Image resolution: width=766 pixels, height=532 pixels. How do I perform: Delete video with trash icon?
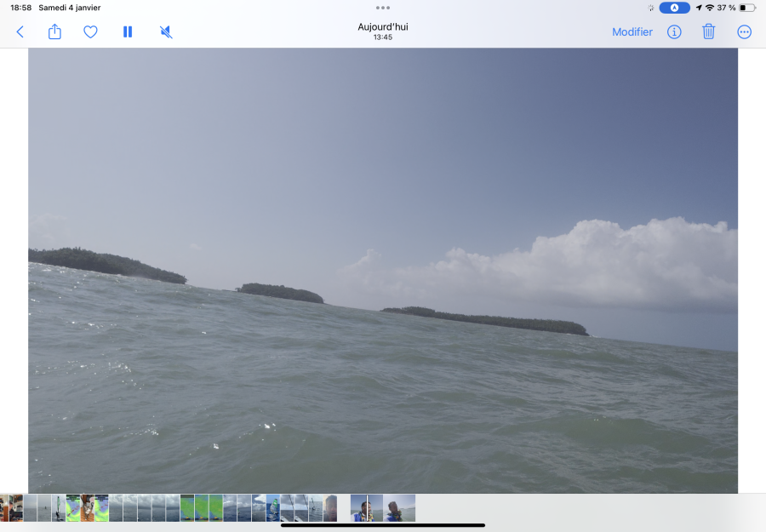point(708,32)
